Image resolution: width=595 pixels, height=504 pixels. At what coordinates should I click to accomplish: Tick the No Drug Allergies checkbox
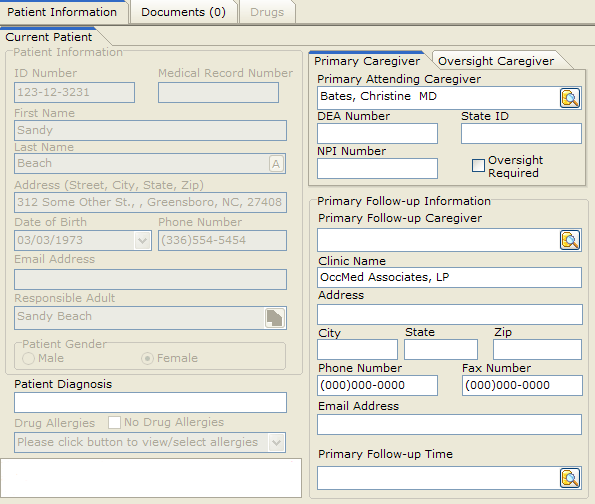[x=114, y=422]
